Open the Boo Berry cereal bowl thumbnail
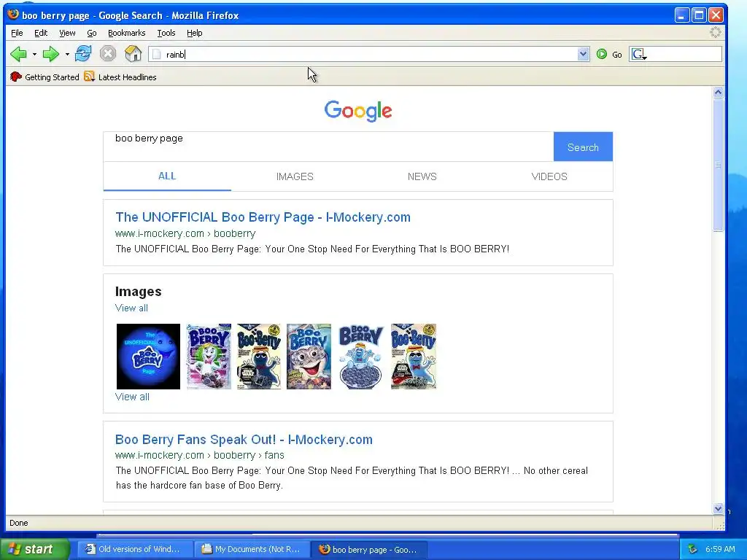The width and height of the screenshot is (747, 560). 360,356
